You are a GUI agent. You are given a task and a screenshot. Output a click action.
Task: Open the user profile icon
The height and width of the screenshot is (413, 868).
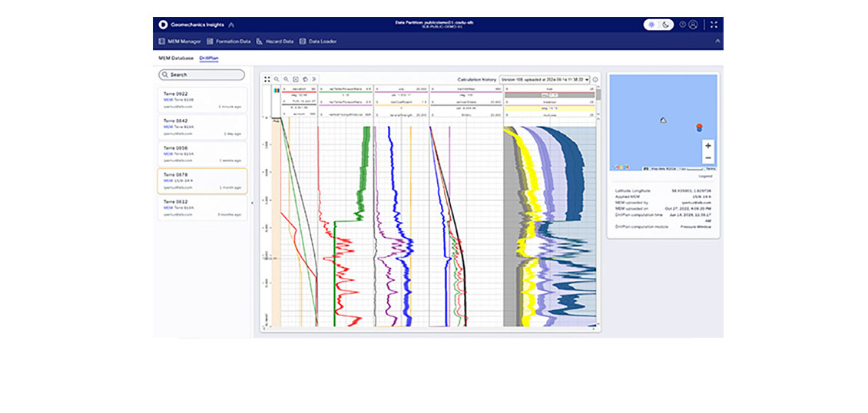click(693, 25)
